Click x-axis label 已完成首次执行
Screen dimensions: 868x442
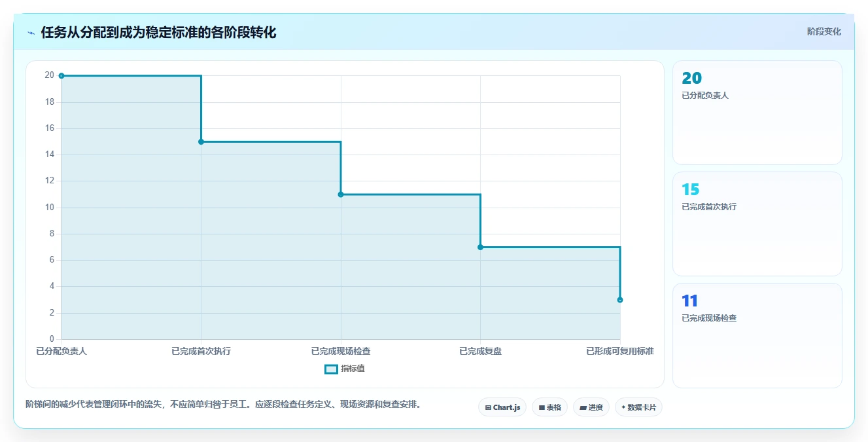[201, 351]
